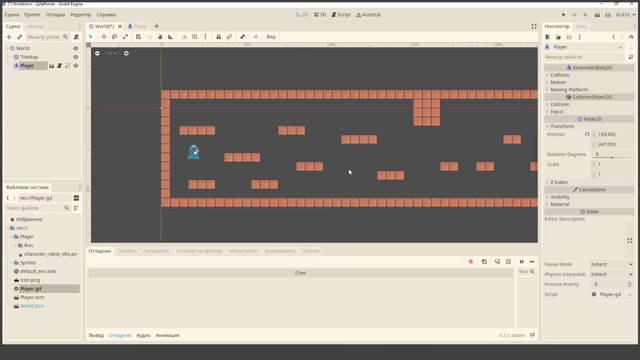
Task: Toggle visibility of the TileMap node
Action: [x=76, y=57]
